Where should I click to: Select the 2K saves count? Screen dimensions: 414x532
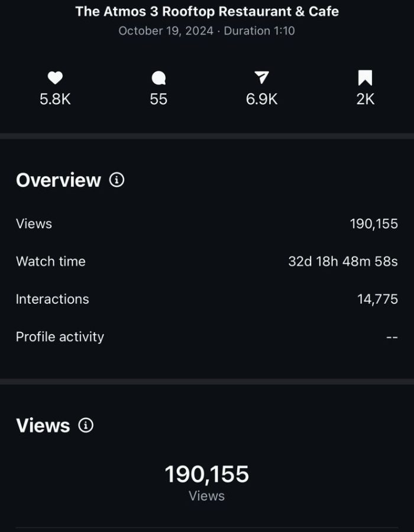pos(365,99)
